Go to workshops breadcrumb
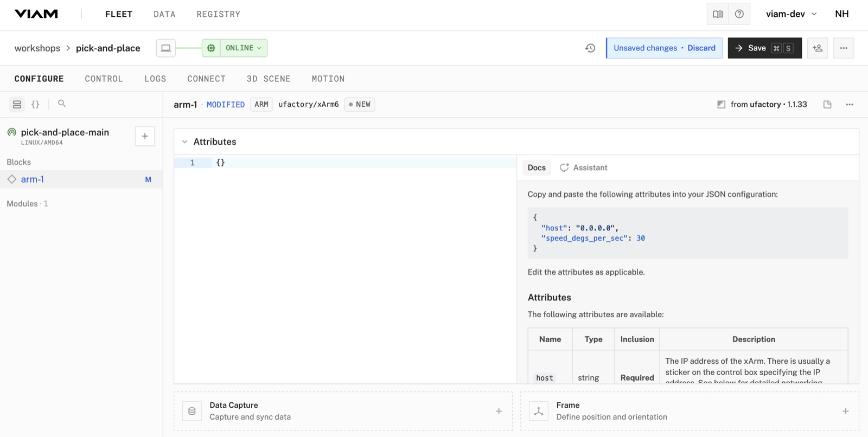 [37, 48]
